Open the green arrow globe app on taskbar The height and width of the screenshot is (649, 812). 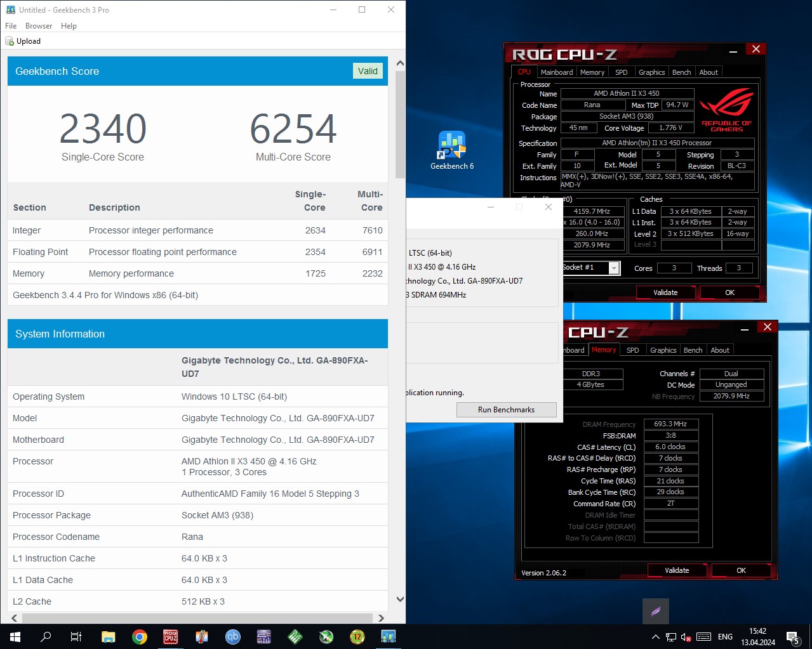326,636
